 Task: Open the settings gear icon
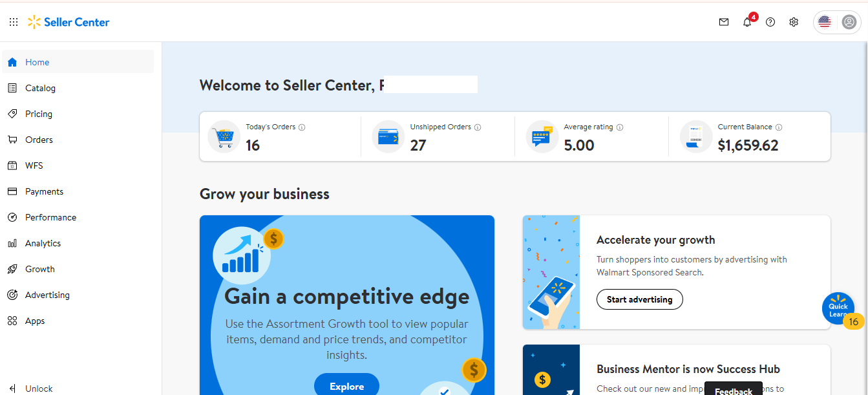coord(794,22)
